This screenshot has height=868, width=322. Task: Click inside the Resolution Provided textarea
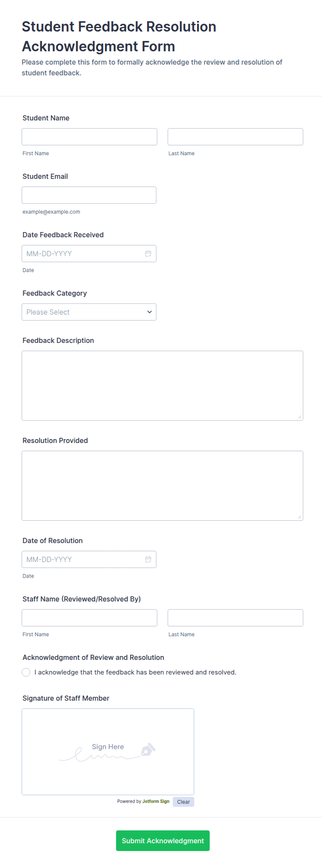[x=162, y=486]
